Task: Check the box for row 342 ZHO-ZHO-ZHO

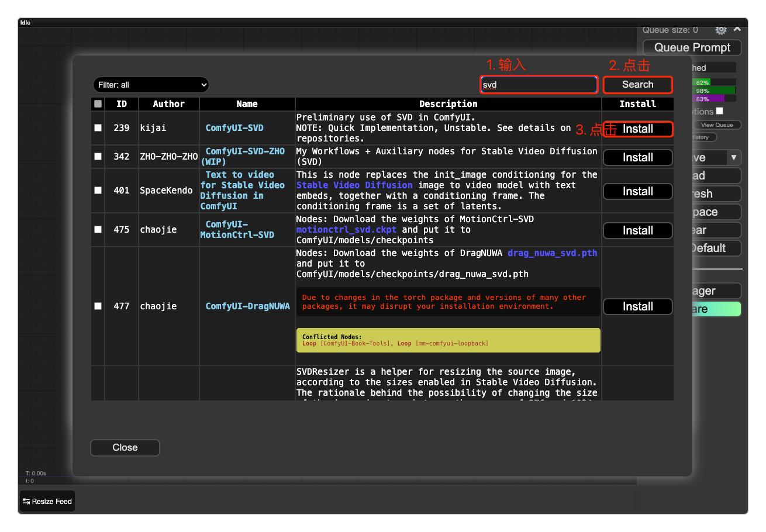Action: coord(98,156)
